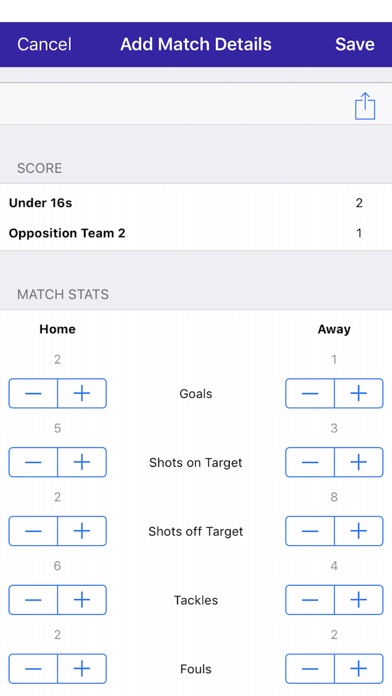The image size is (392, 696).
Task: Subtract an Away Tackle with minus
Action: click(x=310, y=600)
